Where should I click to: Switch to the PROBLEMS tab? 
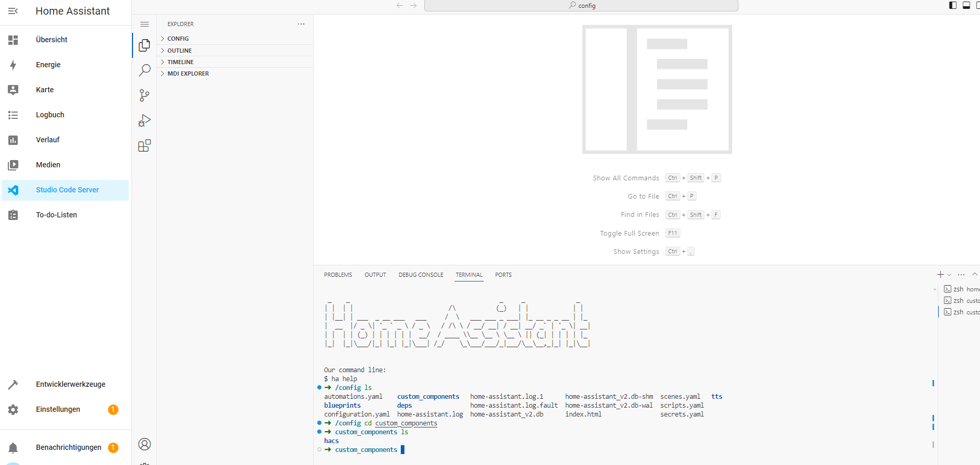coord(338,275)
